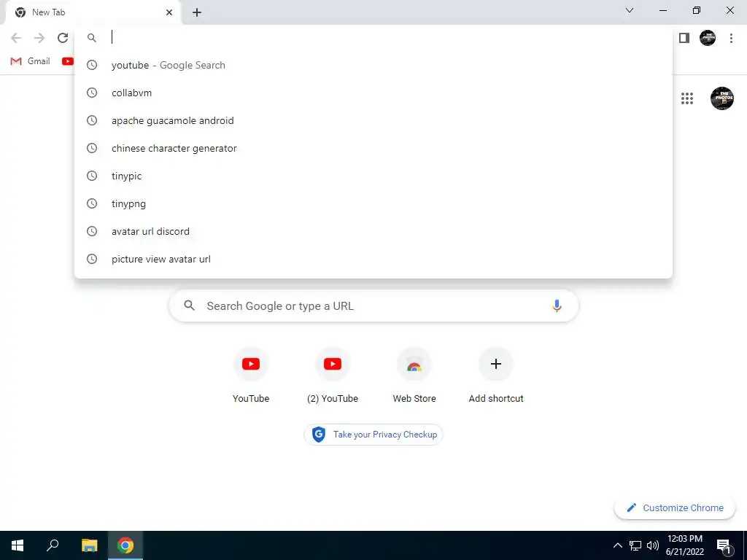Click the magnifier icon in the address bar
Screen dimensions: 747x560
92,38
